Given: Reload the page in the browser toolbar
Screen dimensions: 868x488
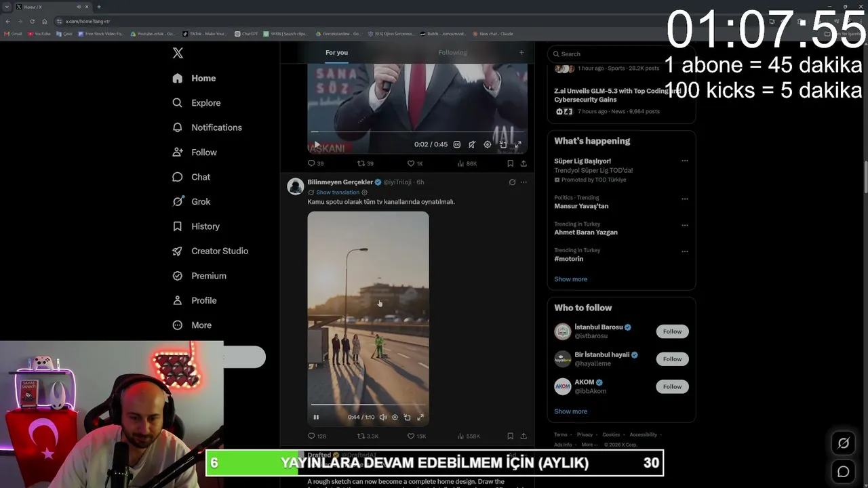Looking at the screenshot, I should pos(32,21).
